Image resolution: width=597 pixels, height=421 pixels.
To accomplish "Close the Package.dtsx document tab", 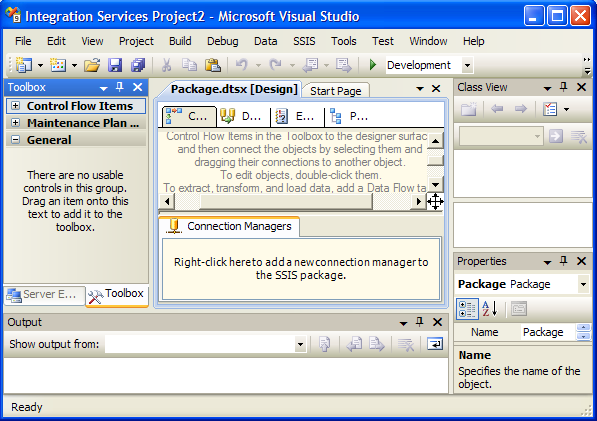I will coord(436,89).
